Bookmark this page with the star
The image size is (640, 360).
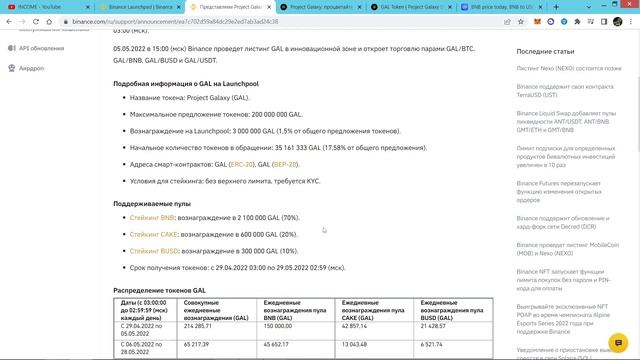click(521, 22)
